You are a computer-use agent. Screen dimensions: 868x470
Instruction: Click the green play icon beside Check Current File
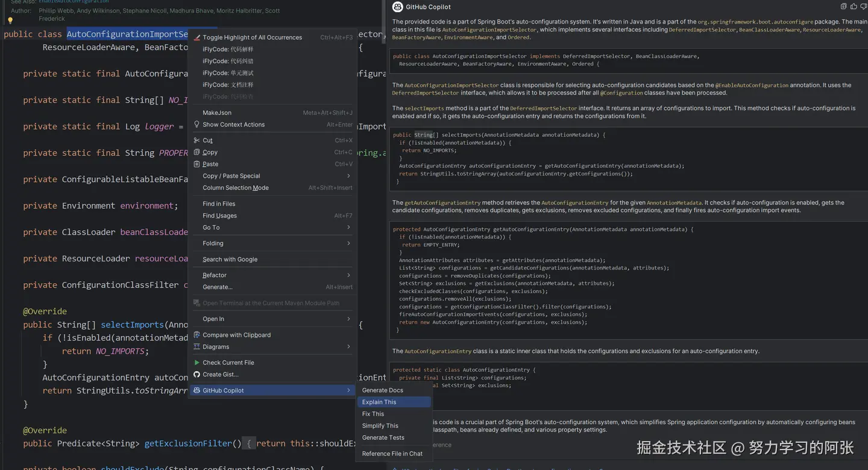point(197,363)
